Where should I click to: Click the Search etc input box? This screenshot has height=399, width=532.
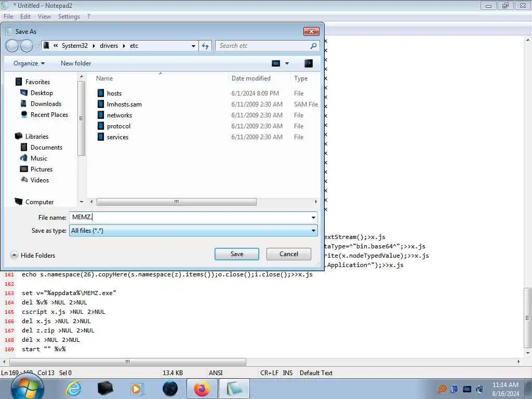coord(263,46)
